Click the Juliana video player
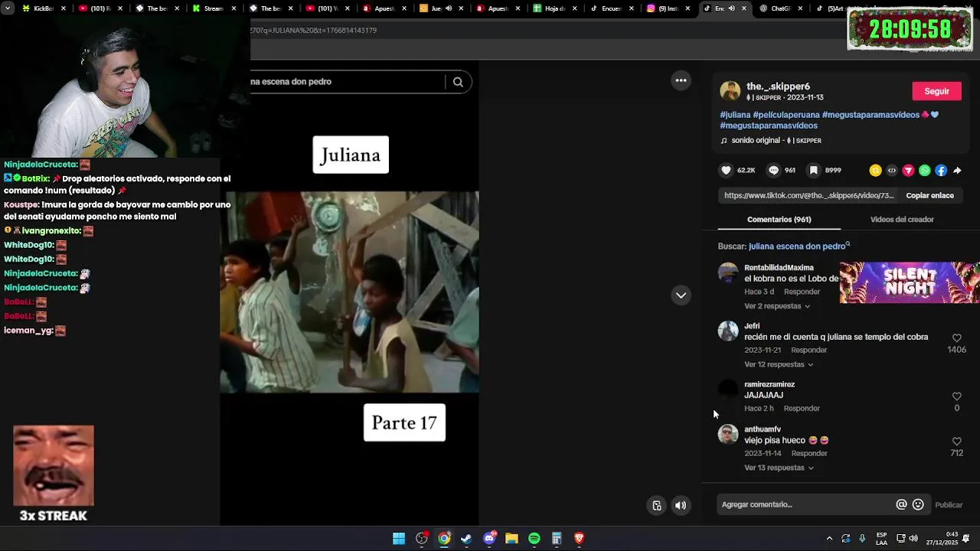 pyautogui.click(x=349, y=292)
